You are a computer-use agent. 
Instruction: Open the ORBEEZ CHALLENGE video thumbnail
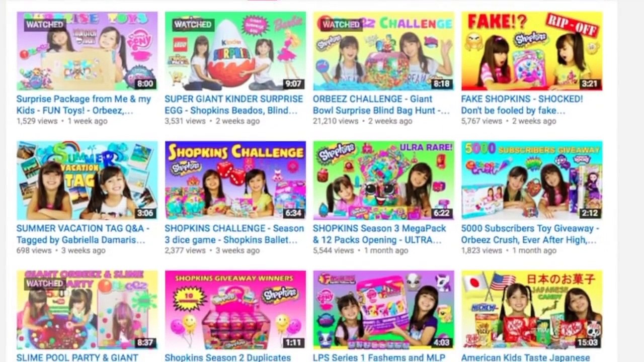[383, 51]
